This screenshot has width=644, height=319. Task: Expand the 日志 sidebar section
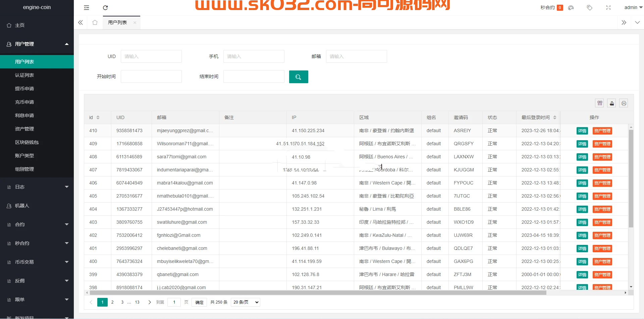click(x=37, y=187)
